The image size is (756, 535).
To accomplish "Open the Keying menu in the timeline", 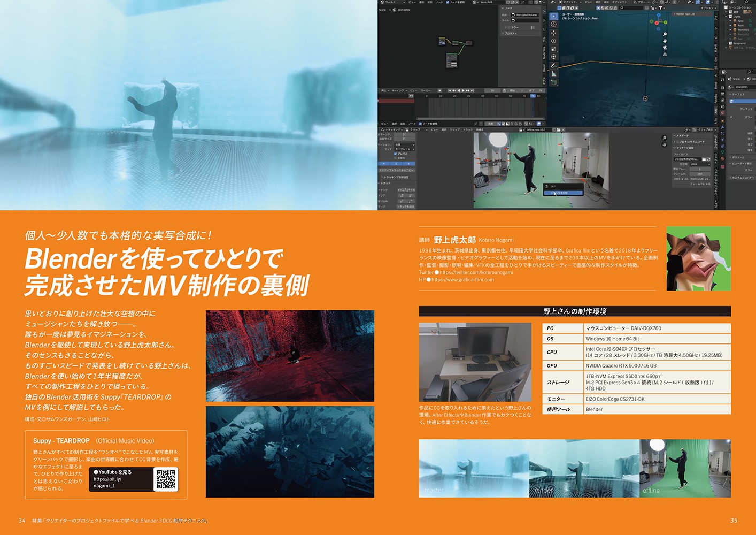I will (x=399, y=90).
